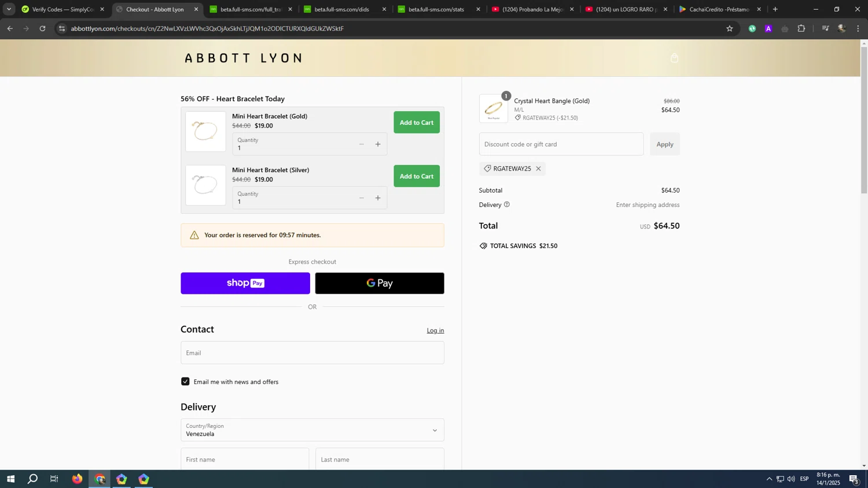Open a new browser tab

(x=775, y=9)
